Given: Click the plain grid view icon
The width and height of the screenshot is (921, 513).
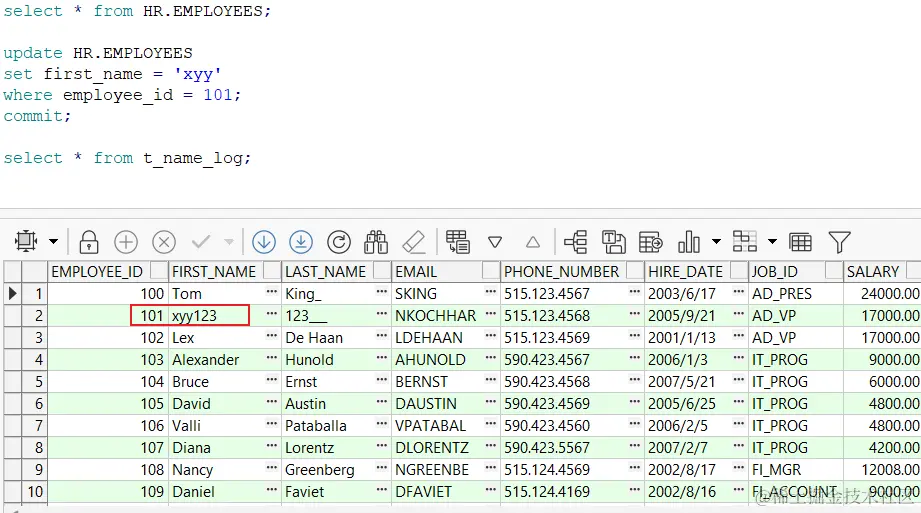Looking at the screenshot, I should [801, 242].
